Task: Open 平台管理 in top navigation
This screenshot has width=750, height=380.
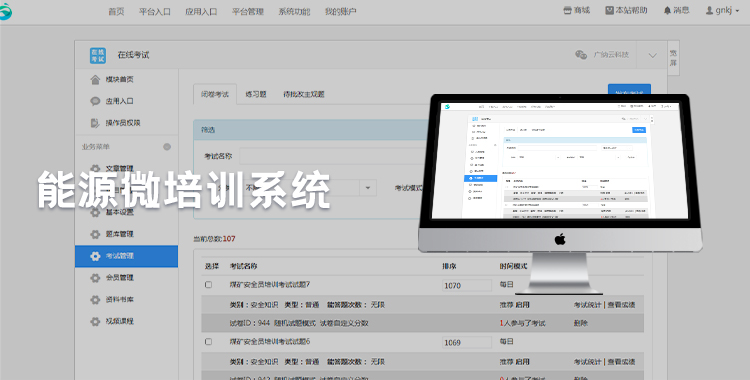Action: (x=248, y=11)
